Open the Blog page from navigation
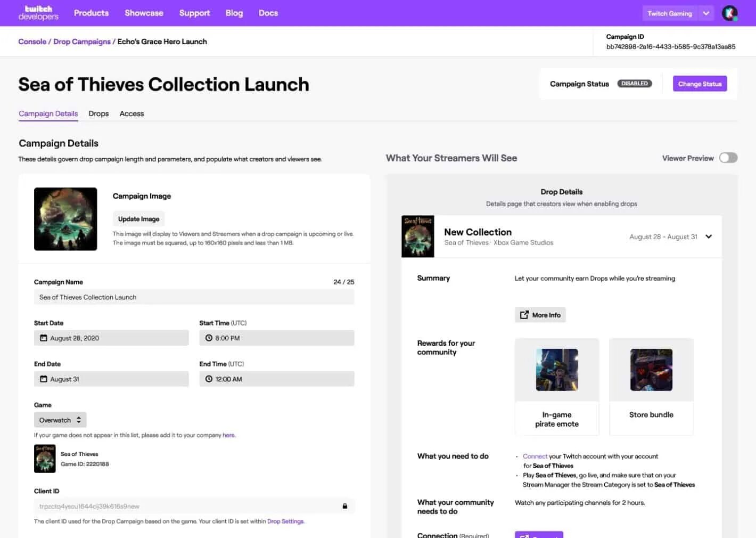This screenshot has width=756, height=538. click(234, 13)
